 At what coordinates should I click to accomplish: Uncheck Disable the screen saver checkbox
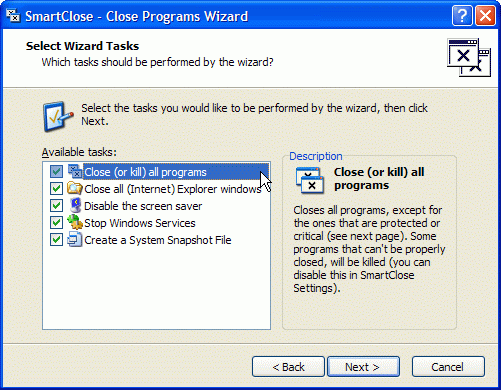click(x=56, y=206)
